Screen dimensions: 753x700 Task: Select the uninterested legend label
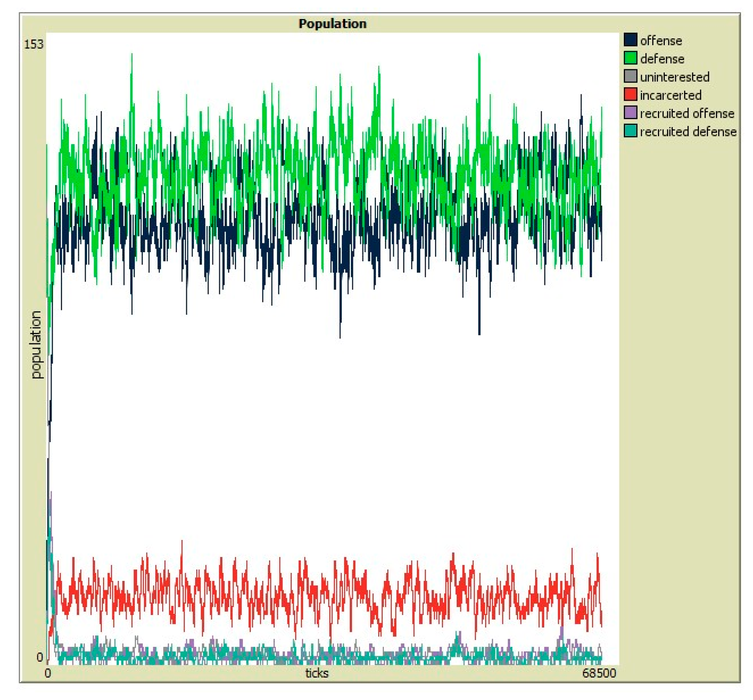click(674, 77)
